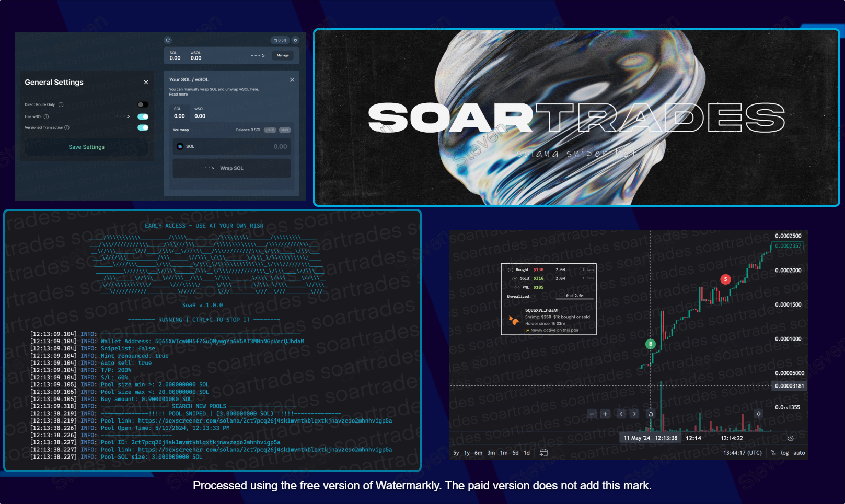Select the 5y chart range
The height and width of the screenshot is (504, 845).
pos(456,453)
